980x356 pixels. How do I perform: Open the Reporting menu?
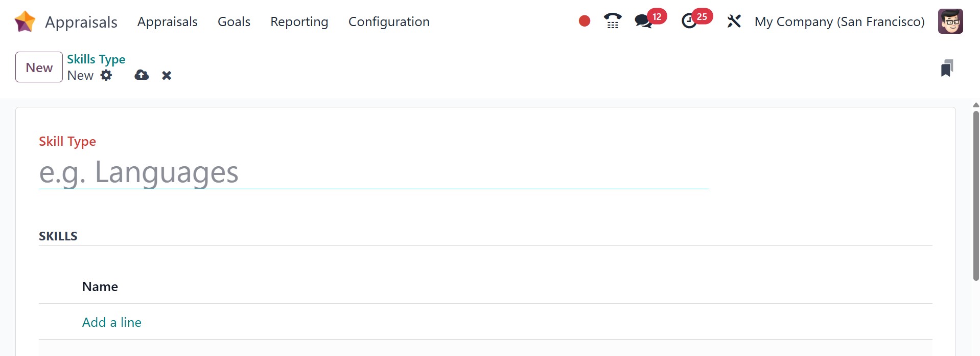pos(299,21)
